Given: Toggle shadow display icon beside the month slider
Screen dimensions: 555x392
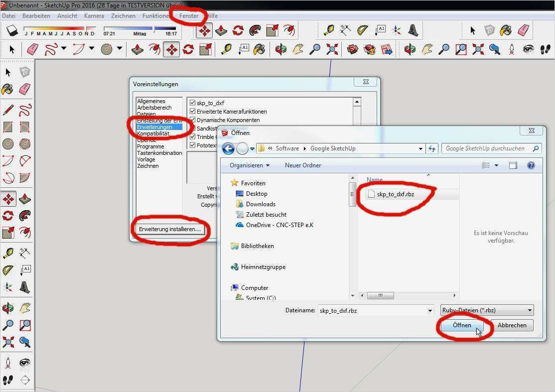Looking at the screenshot, I should click(x=12, y=30).
